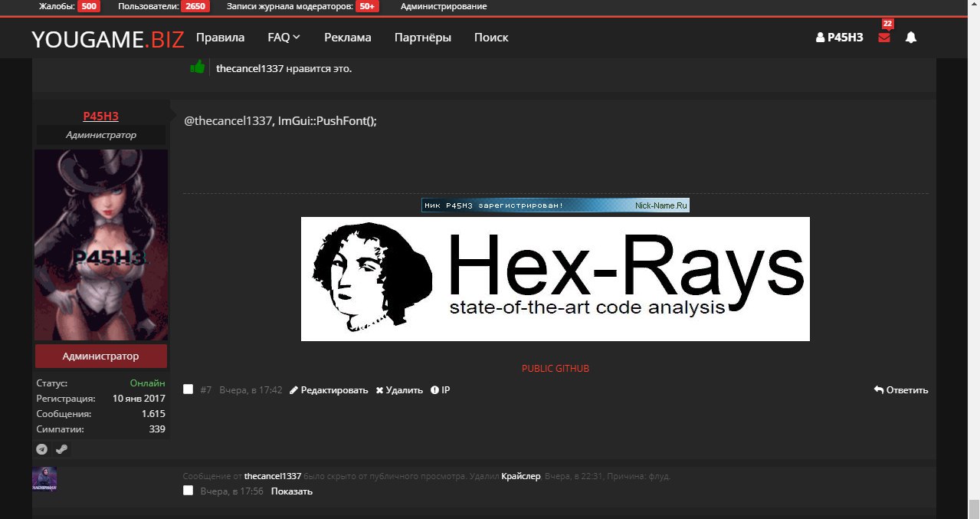Open the P45H3 account menu in the navbar
The height and width of the screenshot is (519, 980).
click(x=840, y=38)
